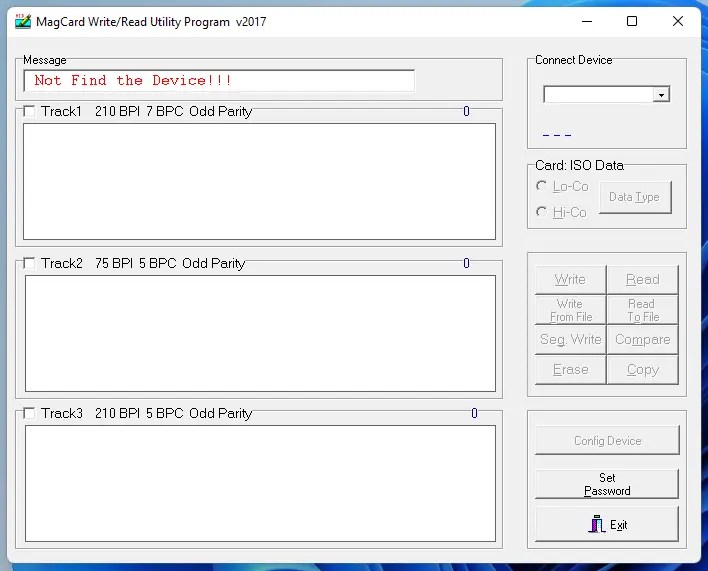Click the dashed device status text

[557, 135]
